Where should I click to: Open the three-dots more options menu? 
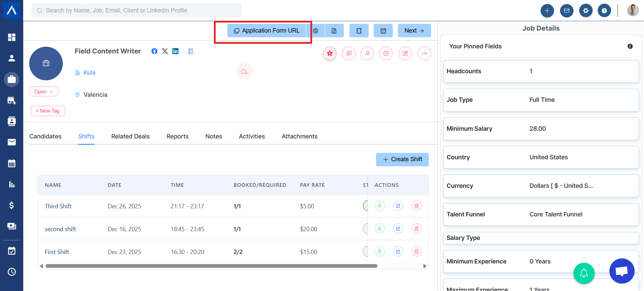[424, 53]
